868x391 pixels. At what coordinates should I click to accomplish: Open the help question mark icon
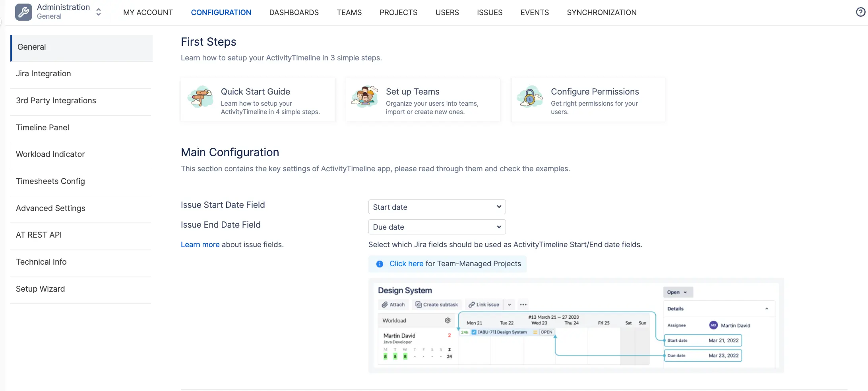pos(860,12)
